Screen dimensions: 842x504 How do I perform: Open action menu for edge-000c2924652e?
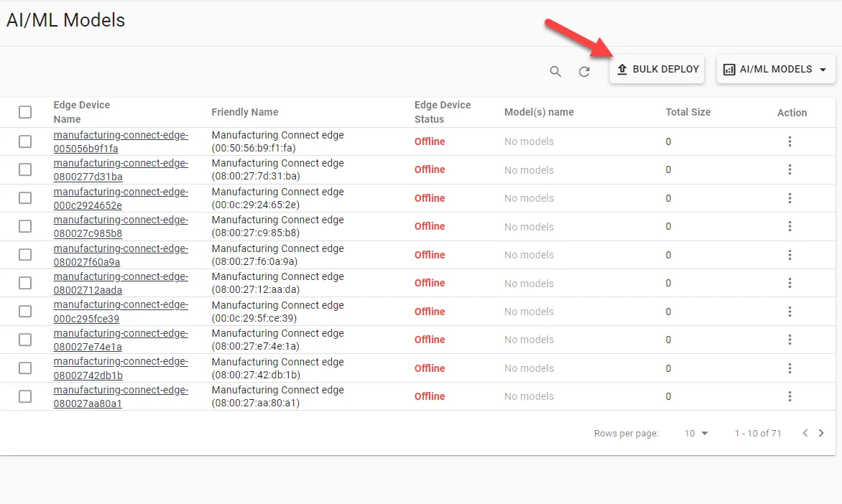click(x=790, y=198)
